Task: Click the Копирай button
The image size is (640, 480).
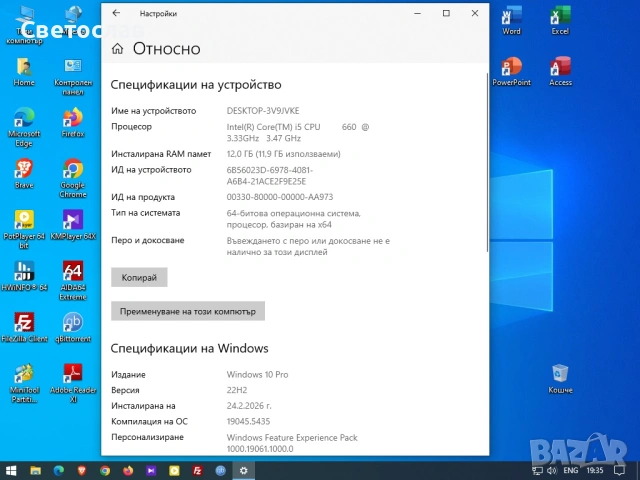Action: pos(139,277)
